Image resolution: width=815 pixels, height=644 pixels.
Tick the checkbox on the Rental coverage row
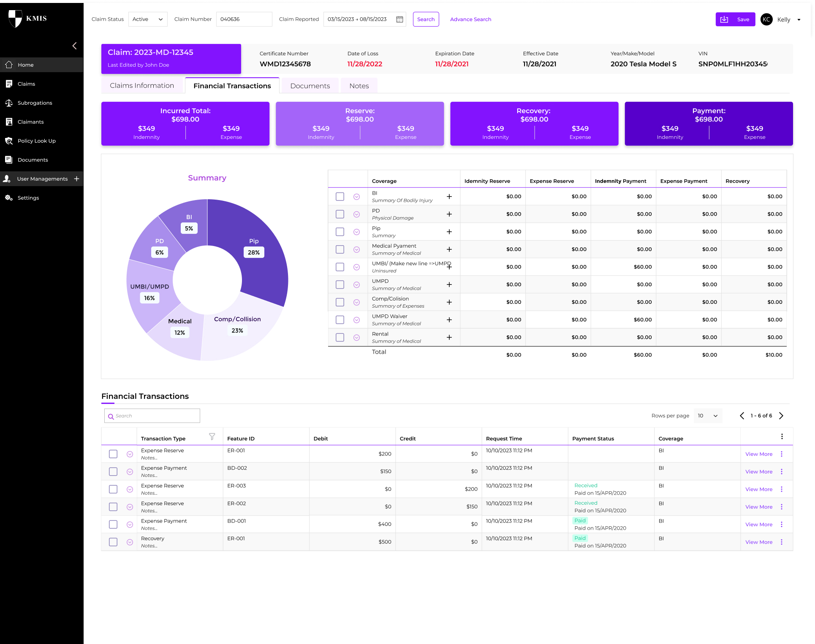tap(340, 337)
